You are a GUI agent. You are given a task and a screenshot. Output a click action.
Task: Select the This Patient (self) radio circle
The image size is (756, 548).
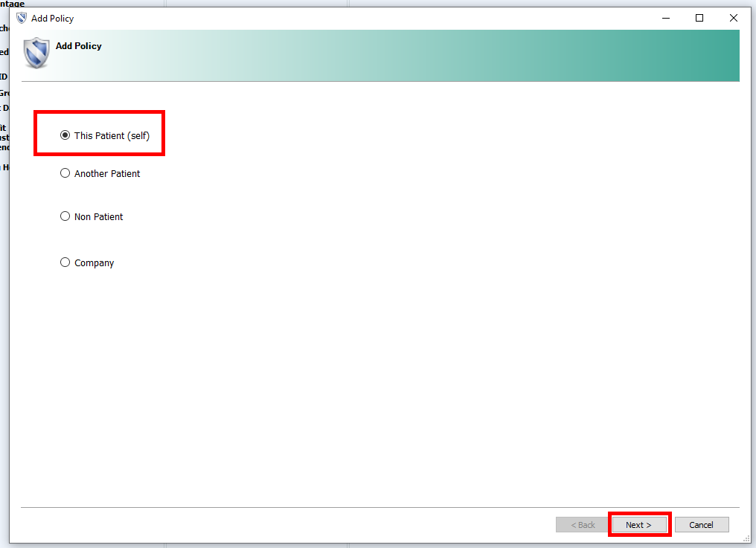(65, 135)
